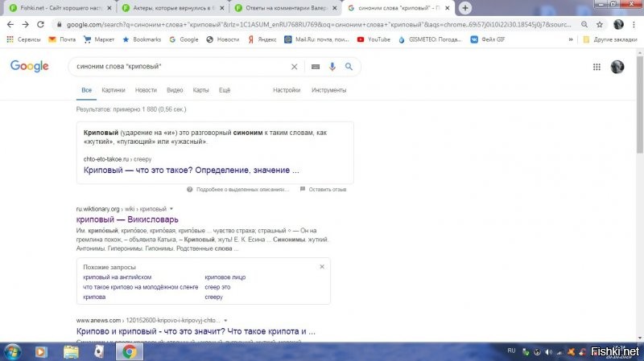Search related query 'криповый на английском'

click(x=117, y=277)
